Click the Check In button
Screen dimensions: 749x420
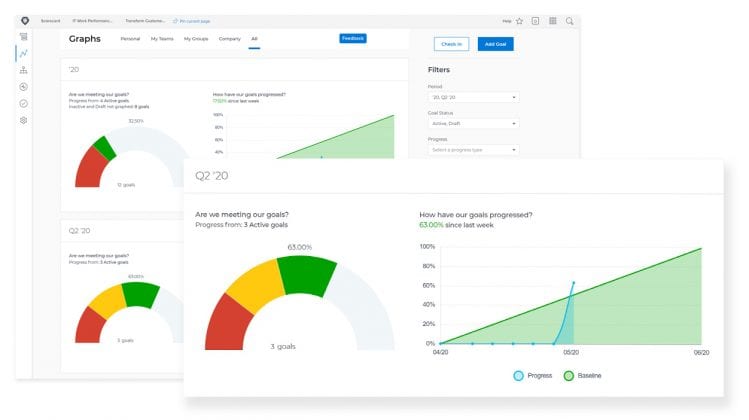[x=451, y=44]
